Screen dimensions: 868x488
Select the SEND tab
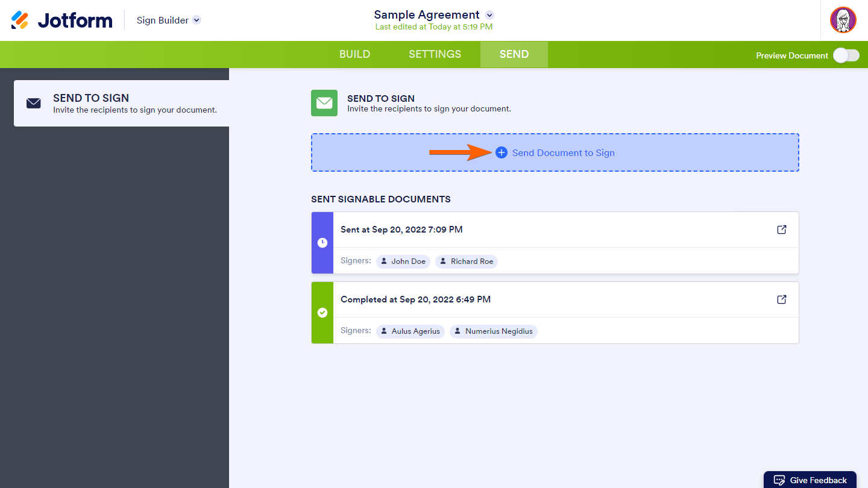pyautogui.click(x=514, y=54)
